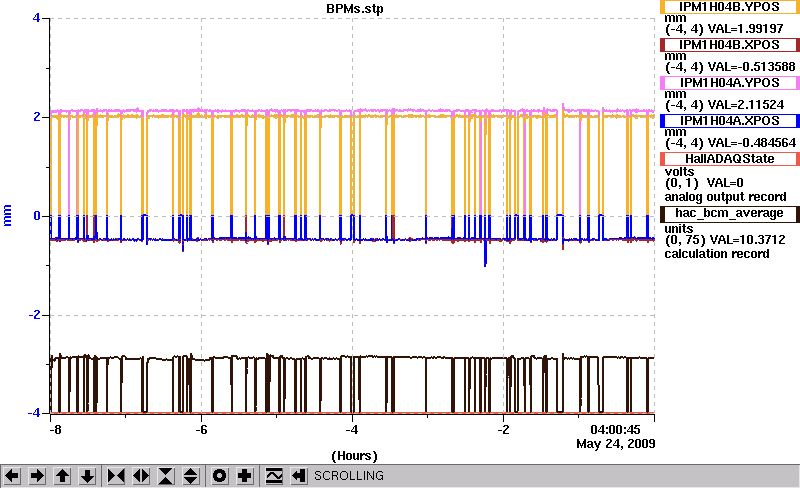Click the vertical zoom-out up-down arrows icon
The height and width of the screenshot is (488, 800).
(x=191, y=476)
